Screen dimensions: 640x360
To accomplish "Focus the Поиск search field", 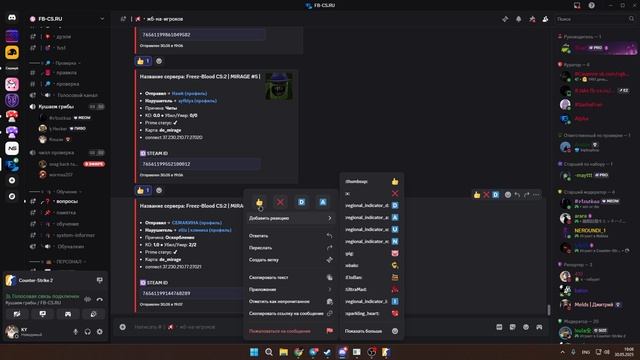I will click(x=595, y=19).
